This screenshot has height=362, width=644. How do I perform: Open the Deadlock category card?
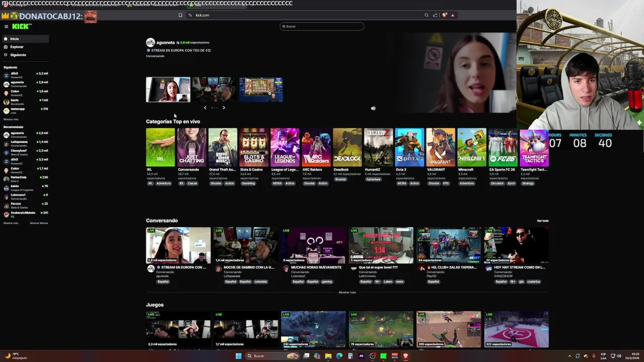coord(347,147)
